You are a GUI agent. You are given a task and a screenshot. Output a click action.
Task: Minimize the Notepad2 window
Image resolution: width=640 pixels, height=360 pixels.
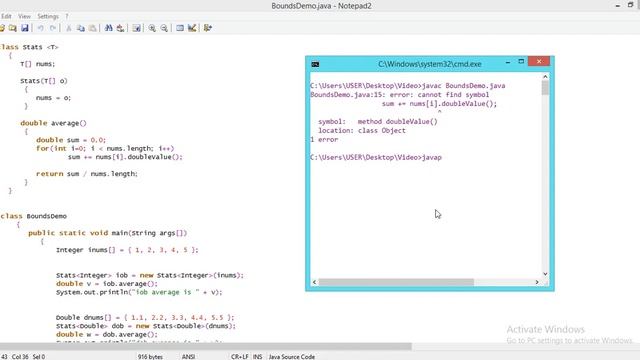tap(618, 5)
